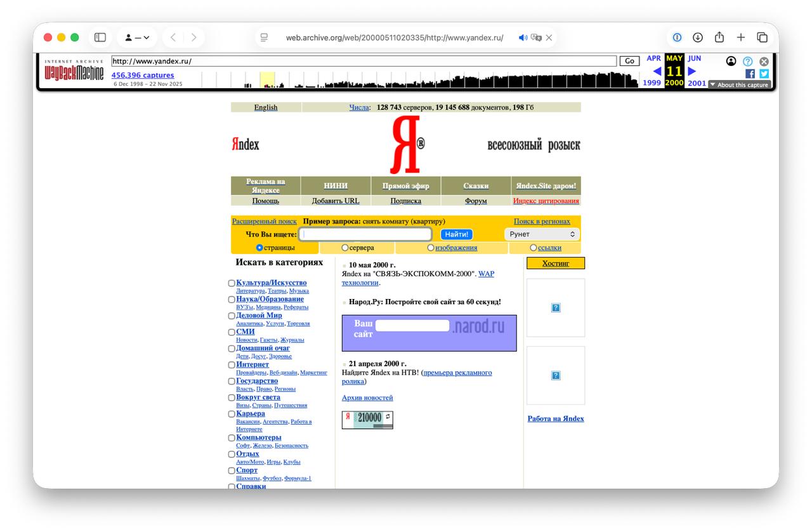Viewport: 812px width, 532px height.
Task: Check the Интернет category checkbox
Action: click(232, 365)
